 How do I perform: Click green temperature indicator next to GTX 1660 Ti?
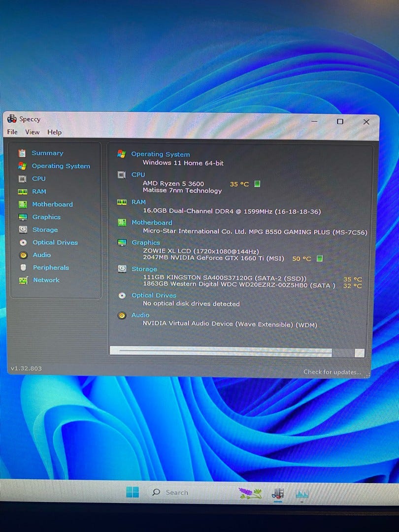click(x=319, y=259)
